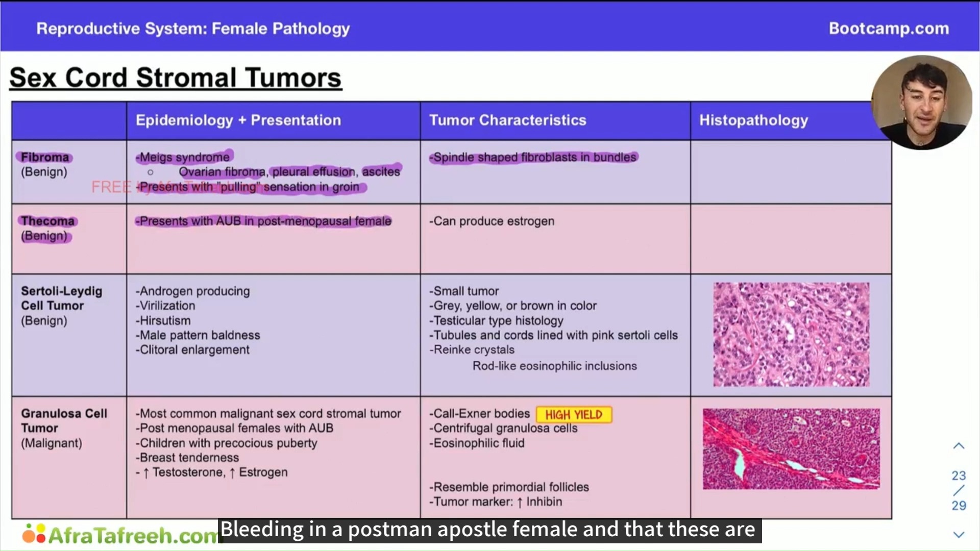This screenshot has height=551, width=980.
Task: Go to next slide using down chevron
Action: coord(959,535)
